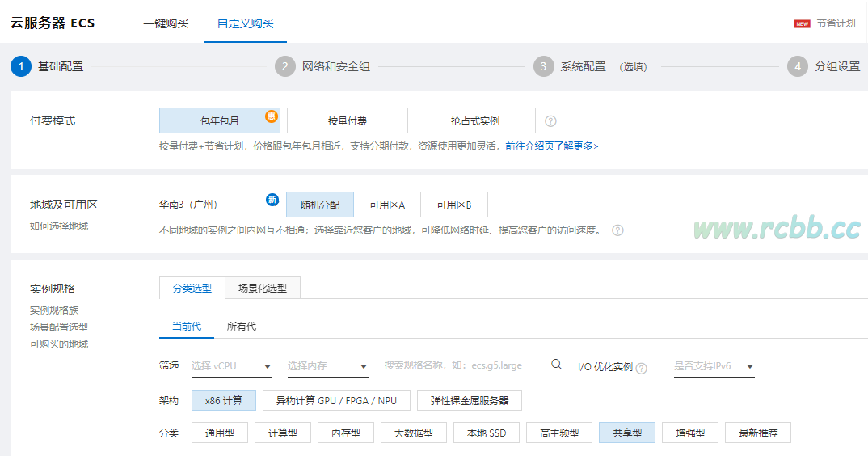Open 实例规格族 link

click(54, 310)
